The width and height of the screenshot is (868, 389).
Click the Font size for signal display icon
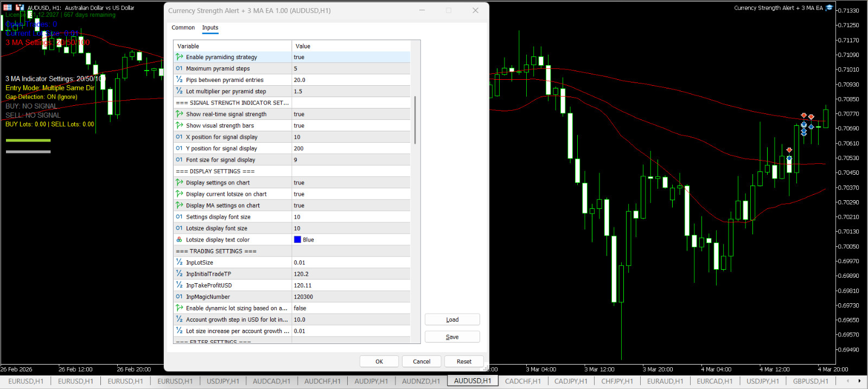click(x=179, y=160)
